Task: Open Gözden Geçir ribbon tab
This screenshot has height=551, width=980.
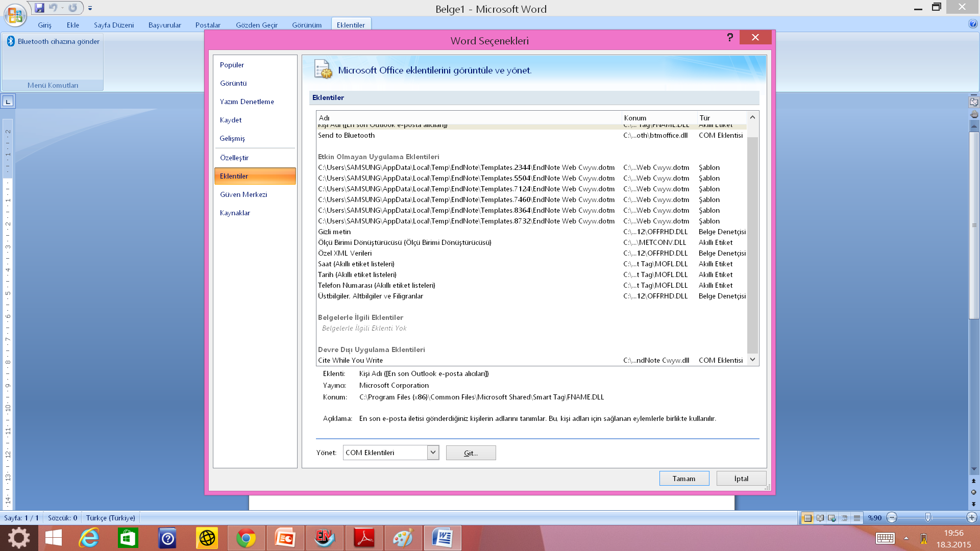Action: [x=257, y=25]
